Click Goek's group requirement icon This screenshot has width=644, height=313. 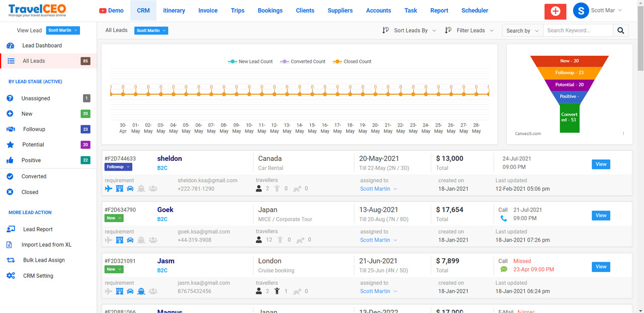(x=153, y=240)
